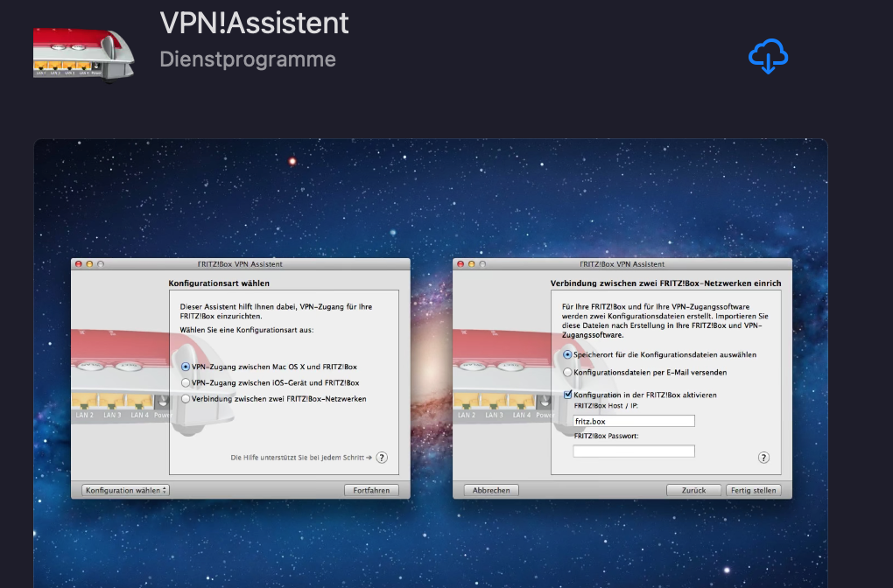Go back with the Zurück button
The width and height of the screenshot is (893, 588).
pyautogui.click(x=693, y=490)
